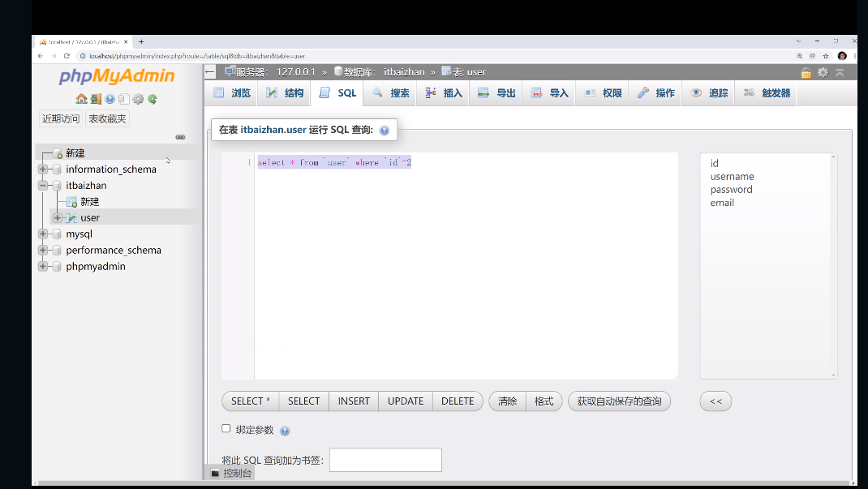Open the 权限 tab
Image resolution: width=868 pixels, height=489 pixels.
[604, 93]
